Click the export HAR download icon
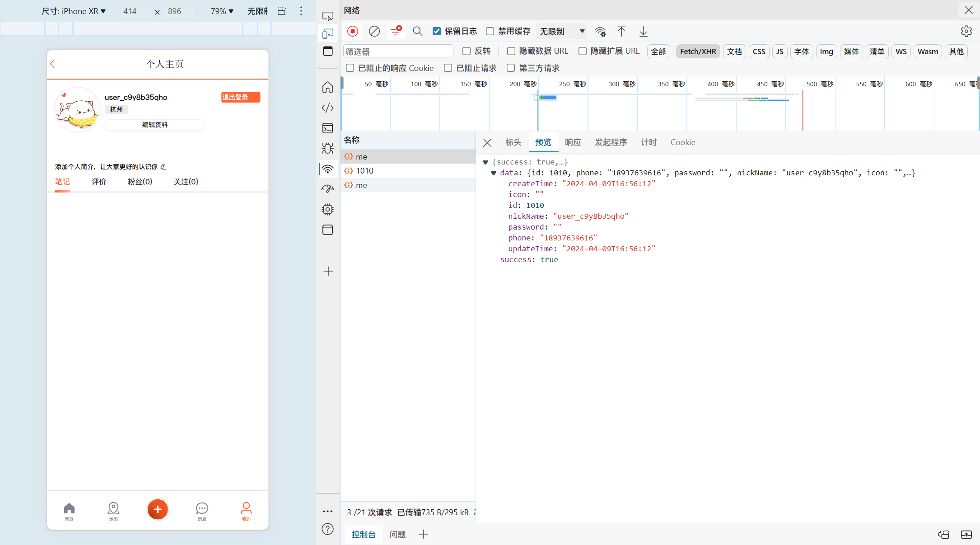 (643, 31)
